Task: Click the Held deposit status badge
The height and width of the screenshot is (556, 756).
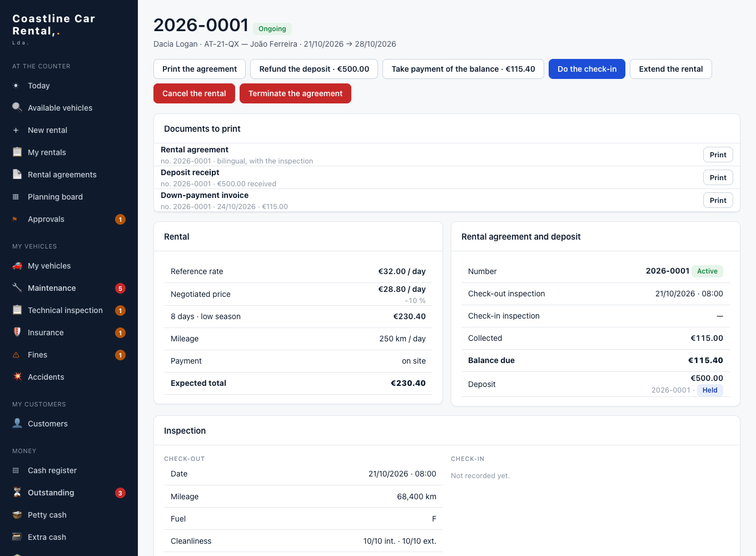Action: (x=710, y=390)
